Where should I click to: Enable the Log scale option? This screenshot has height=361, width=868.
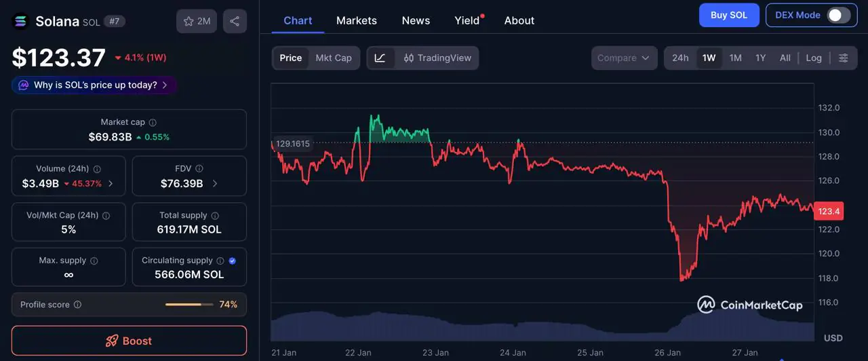[x=814, y=58]
